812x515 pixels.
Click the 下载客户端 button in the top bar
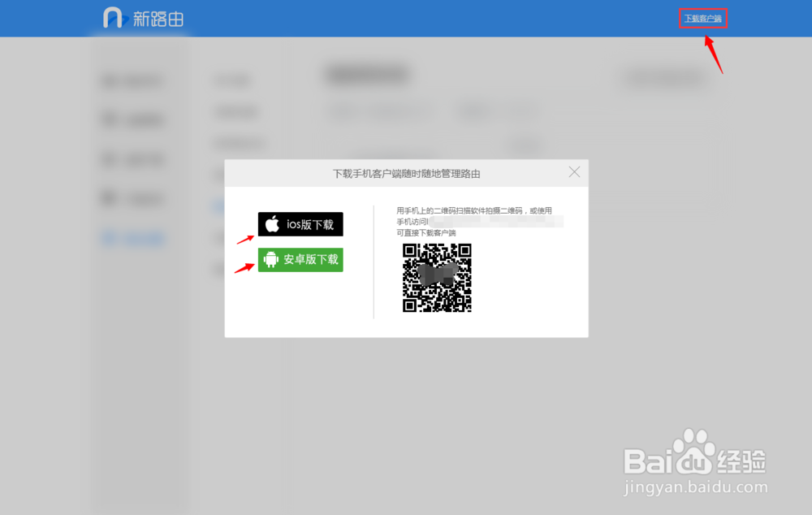(702, 15)
